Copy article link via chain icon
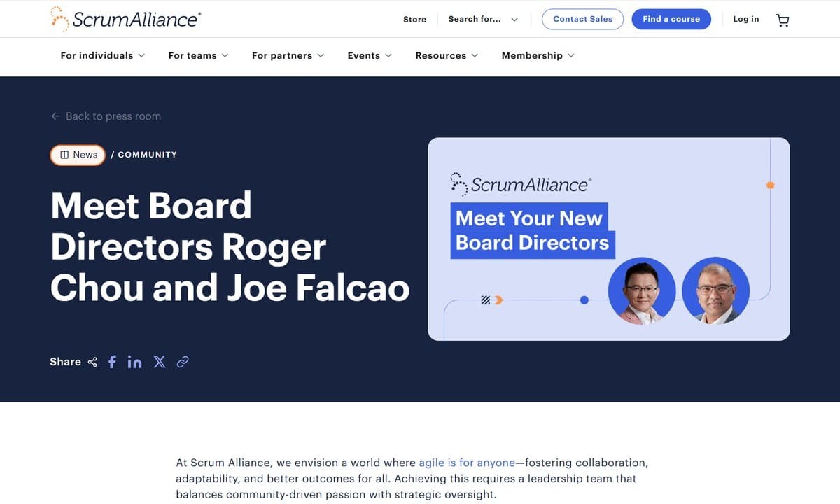840x504 pixels. [183, 362]
